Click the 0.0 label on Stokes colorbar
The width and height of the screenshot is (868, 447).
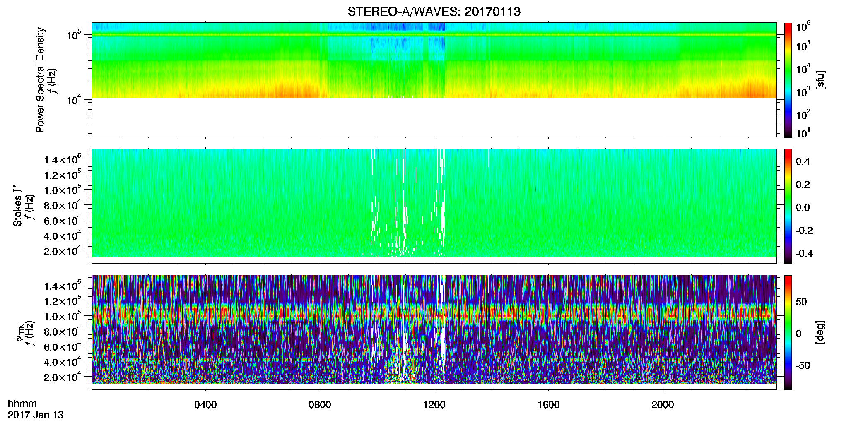pos(803,208)
